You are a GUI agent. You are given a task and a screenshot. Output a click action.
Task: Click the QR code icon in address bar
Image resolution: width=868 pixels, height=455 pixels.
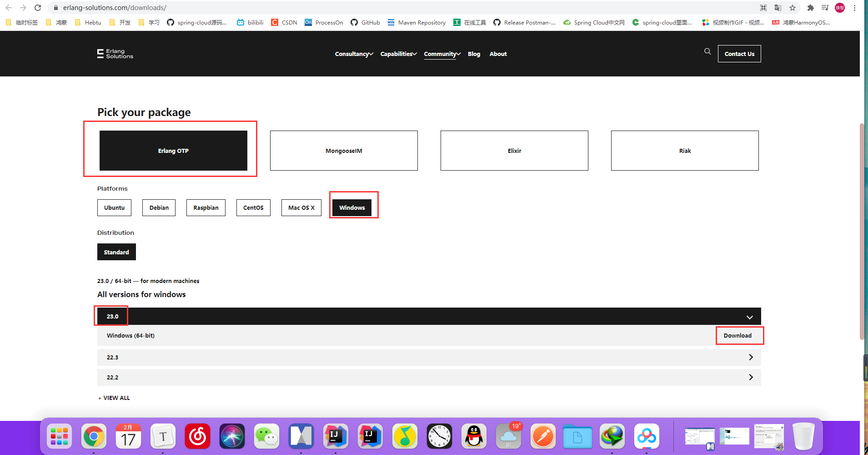pos(763,8)
